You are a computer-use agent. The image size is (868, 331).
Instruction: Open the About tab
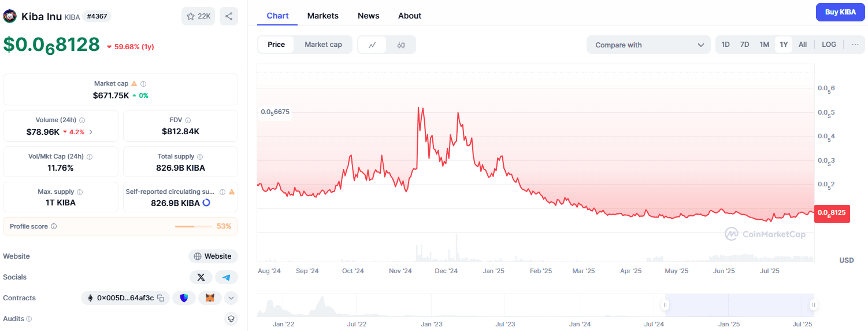pos(410,16)
